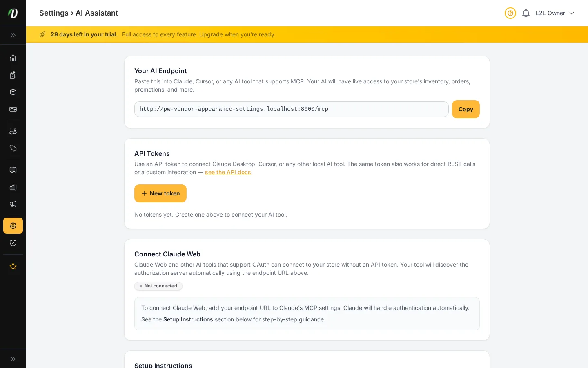Open the open-book catalog sidebar icon
This screenshot has height=368, width=588.
(13, 170)
